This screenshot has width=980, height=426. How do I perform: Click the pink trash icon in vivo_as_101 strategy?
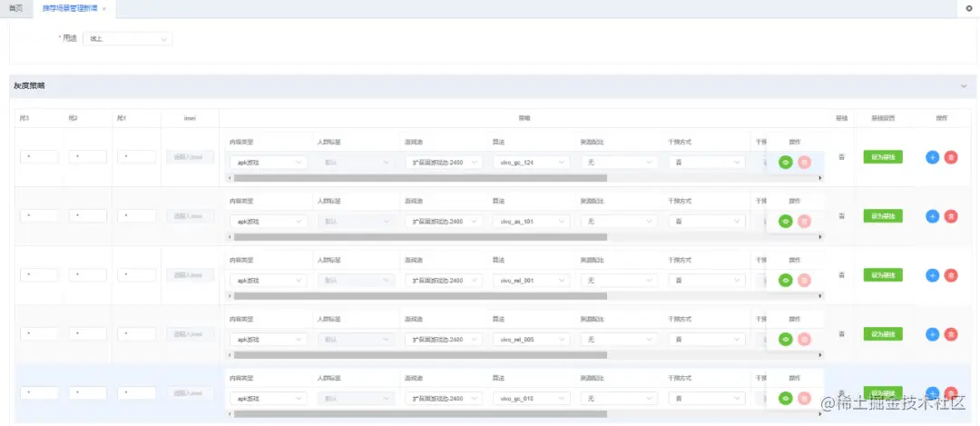pyautogui.click(x=804, y=221)
